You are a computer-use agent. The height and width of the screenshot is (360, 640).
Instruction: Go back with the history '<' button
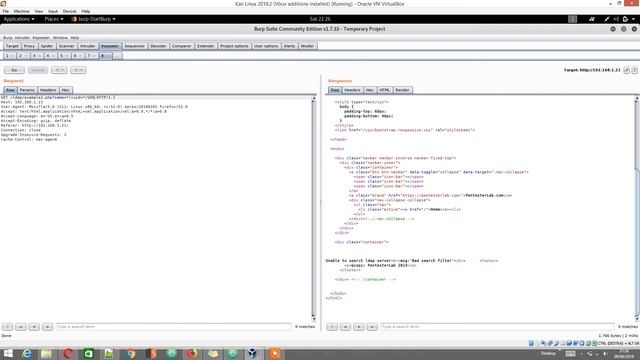click(59, 70)
